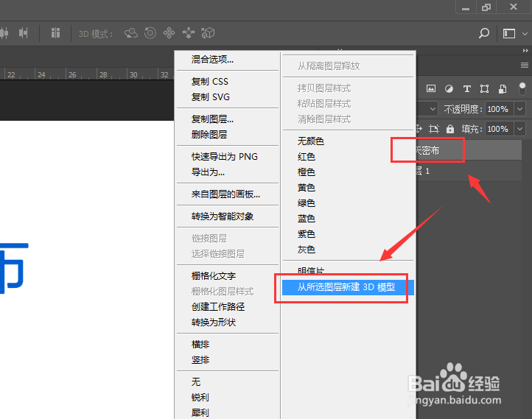Click the opacity 100% field

498,109
